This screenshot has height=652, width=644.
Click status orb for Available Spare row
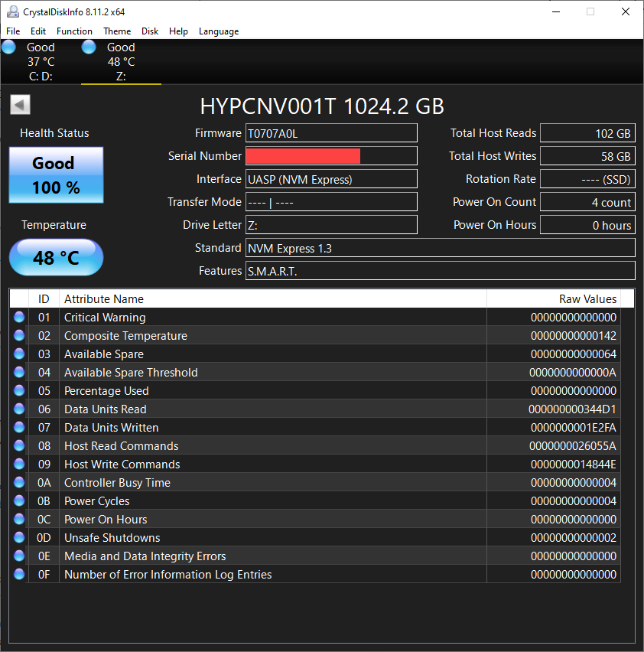click(x=19, y=354)
